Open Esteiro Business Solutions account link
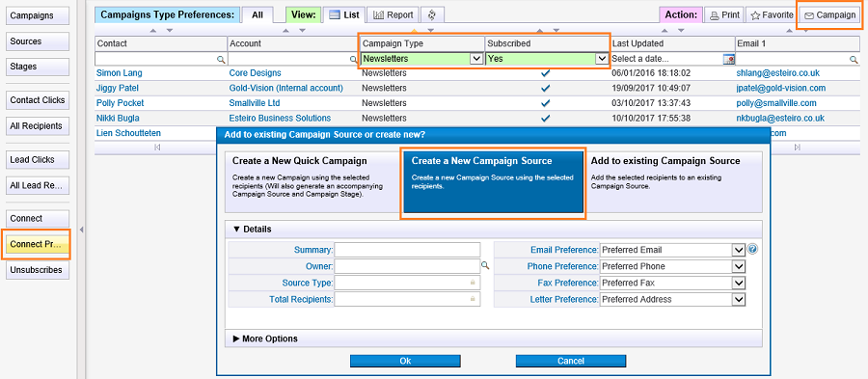Image resolution: width=868 pixels, height=379 pixels. click(x=280, y=118)
